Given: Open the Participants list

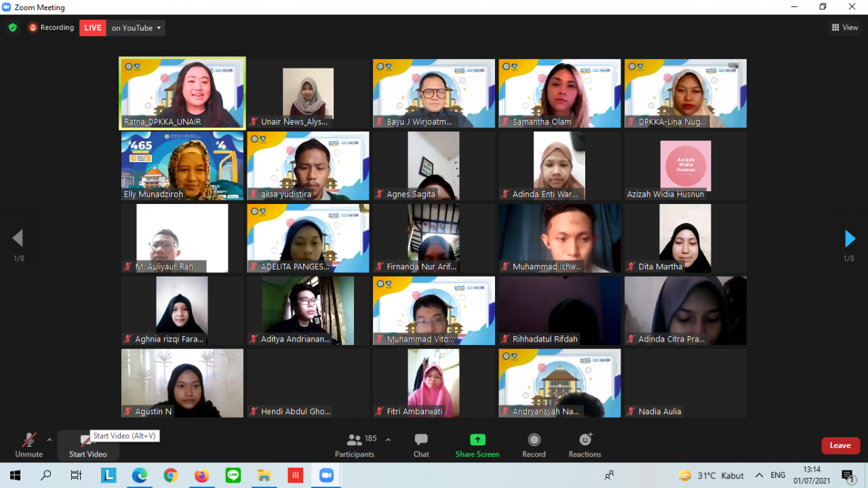Looking at the screenshot, I should (x=355, y=445).
